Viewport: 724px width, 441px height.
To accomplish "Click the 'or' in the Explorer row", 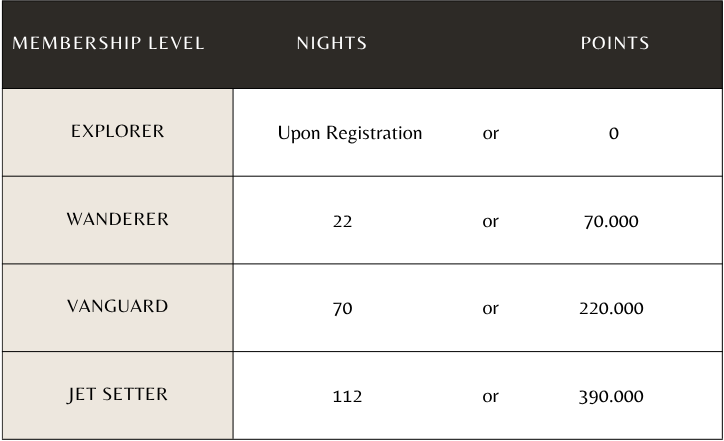I will (490, 134).
